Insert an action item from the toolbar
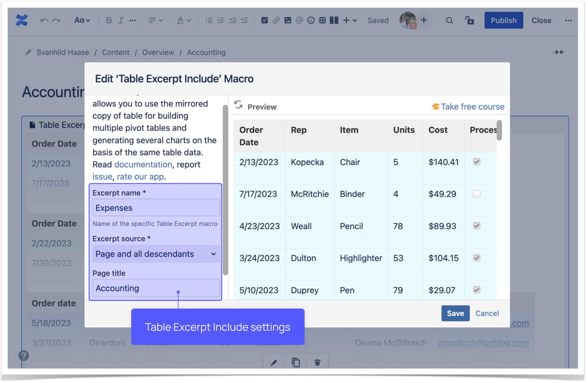The width and height of the screenshot is (588, 383). pos(265,20)
